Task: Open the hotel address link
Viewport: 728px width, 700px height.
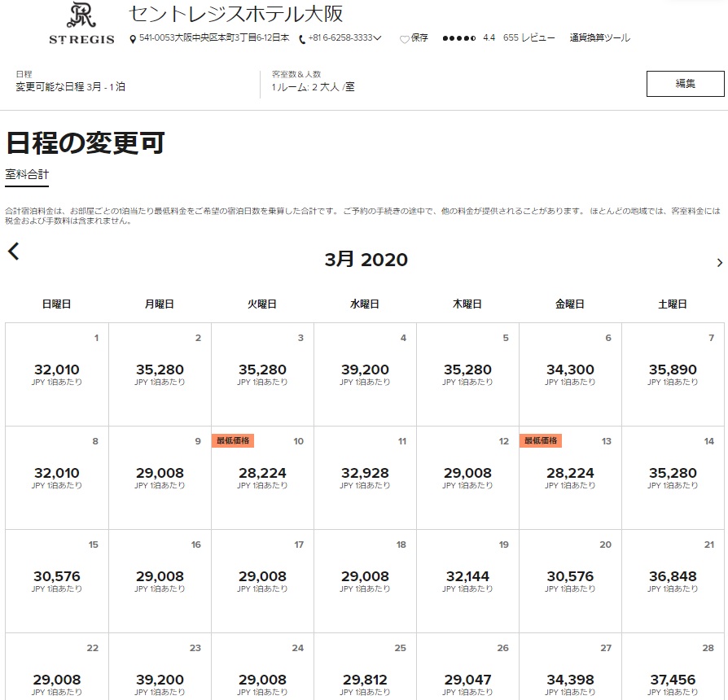Action: (x=214, y=37)
